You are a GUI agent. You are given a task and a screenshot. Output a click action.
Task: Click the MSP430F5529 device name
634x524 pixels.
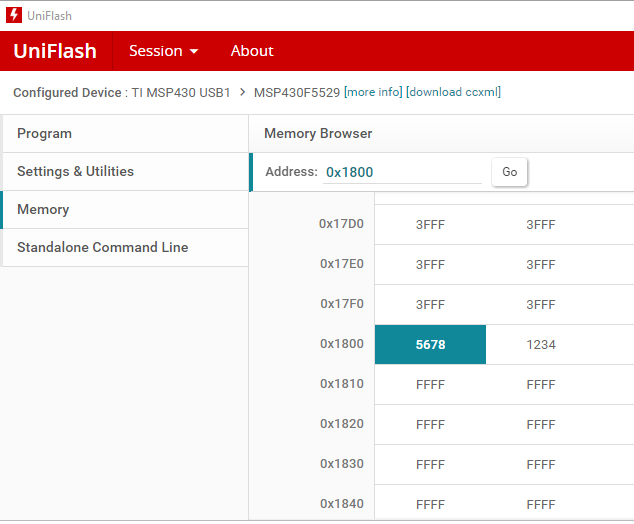(x=297, y=93)
